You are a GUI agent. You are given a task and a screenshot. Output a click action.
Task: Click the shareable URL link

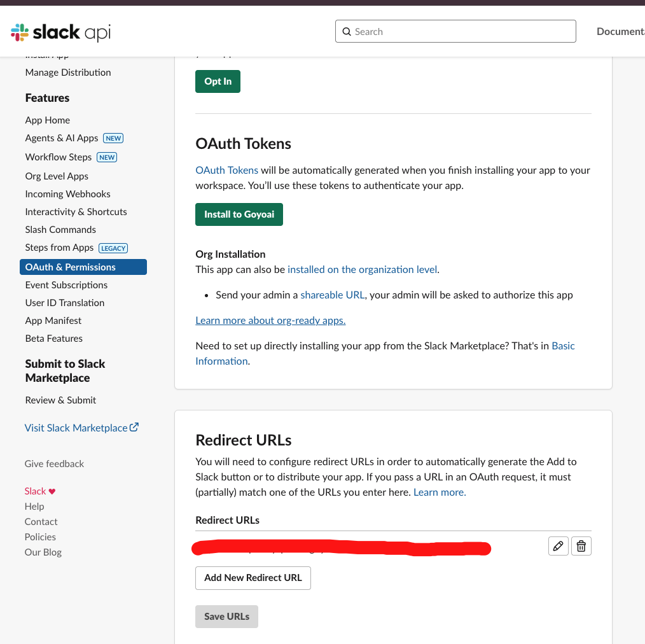pyautogui.click(x=333, y=295)
